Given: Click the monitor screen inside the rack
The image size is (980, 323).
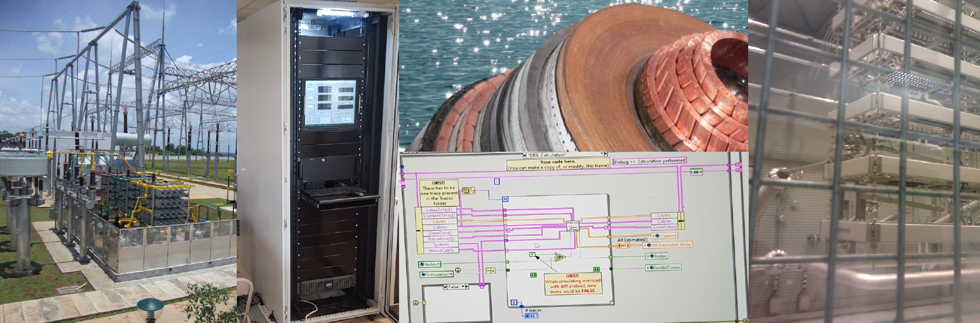Looking at the screenshot, I should point(330,103).
